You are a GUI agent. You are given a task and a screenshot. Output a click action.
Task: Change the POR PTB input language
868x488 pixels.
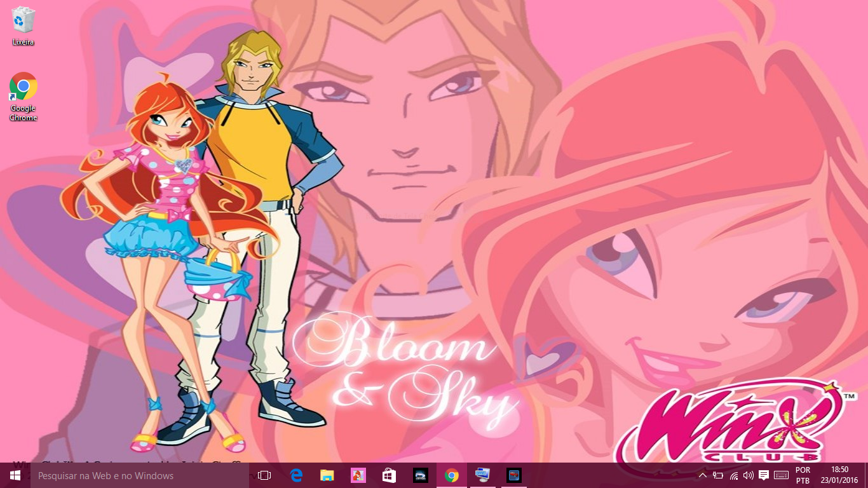[803, 475]
